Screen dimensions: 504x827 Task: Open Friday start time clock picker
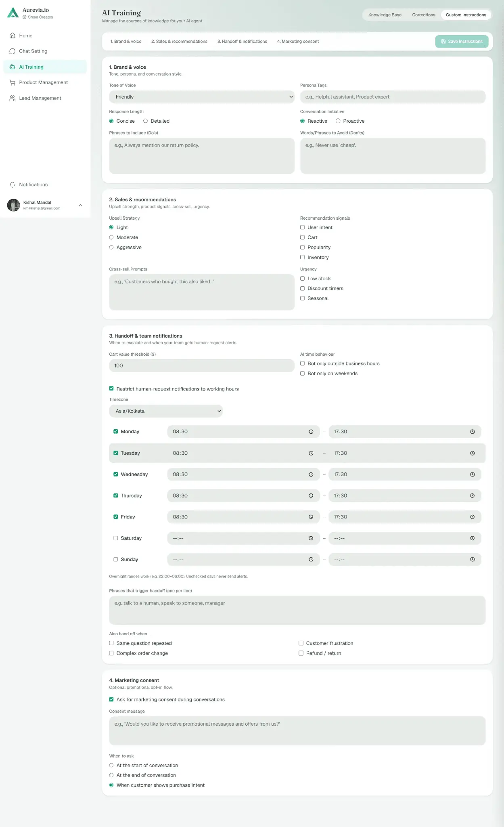pyautogui.click(x=311, y=517)
